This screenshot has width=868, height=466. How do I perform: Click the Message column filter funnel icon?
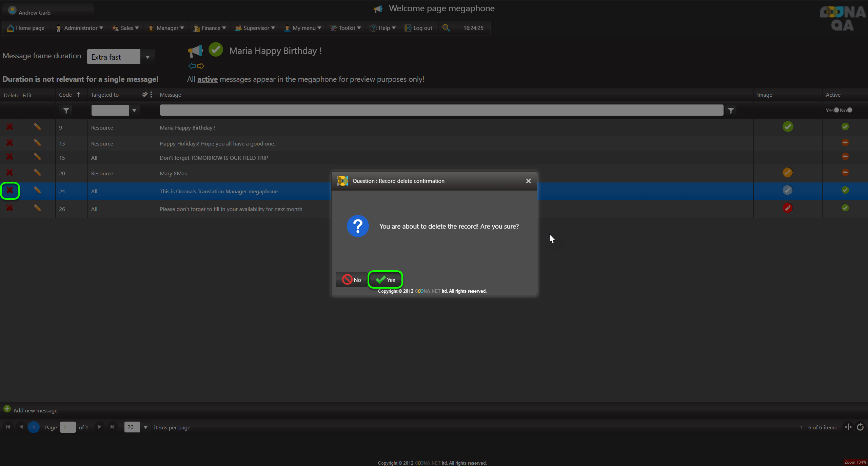coord(731,111)
